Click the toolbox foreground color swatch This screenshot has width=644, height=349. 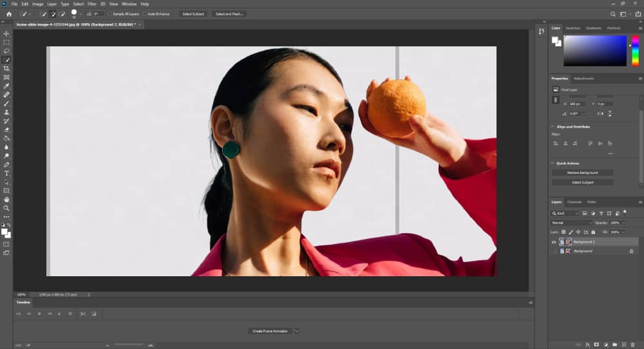coord(5,232)
